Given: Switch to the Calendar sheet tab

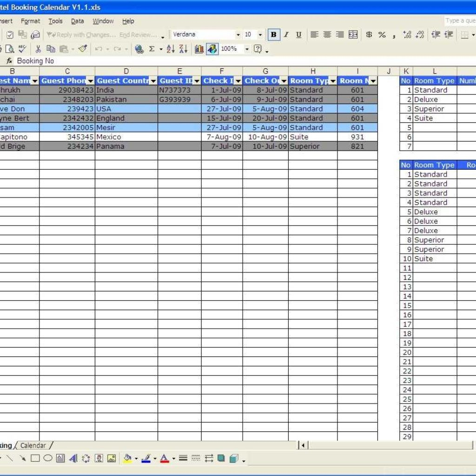Looking at the screenshot, I should (33, 445).
